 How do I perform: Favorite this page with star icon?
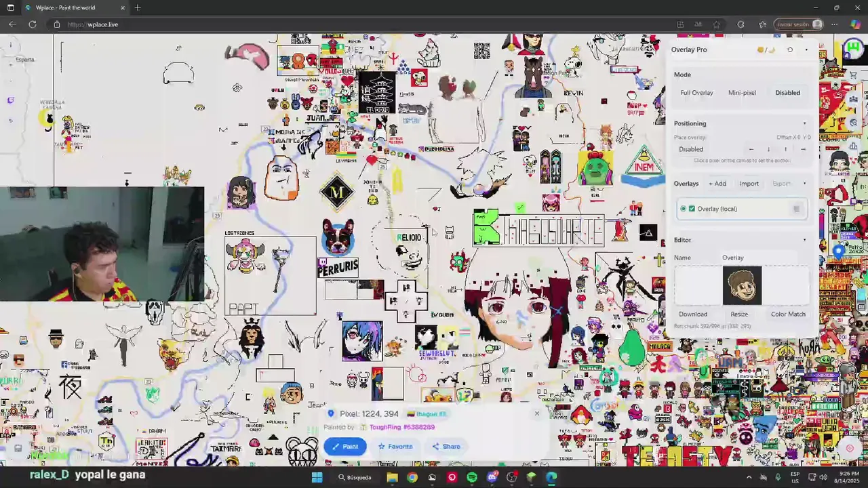[x=717, y=24]
